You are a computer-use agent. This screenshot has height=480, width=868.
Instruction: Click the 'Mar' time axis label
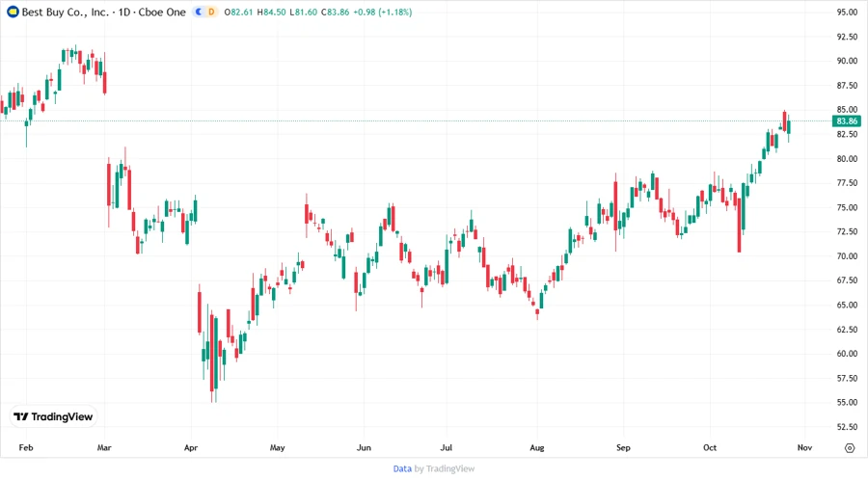click(x=104, y=447)
